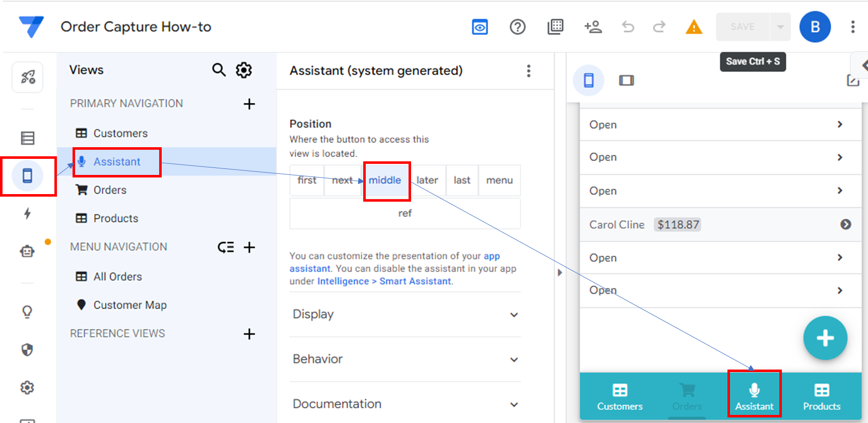
Task: Set position to later
Action: pos(427,180)
